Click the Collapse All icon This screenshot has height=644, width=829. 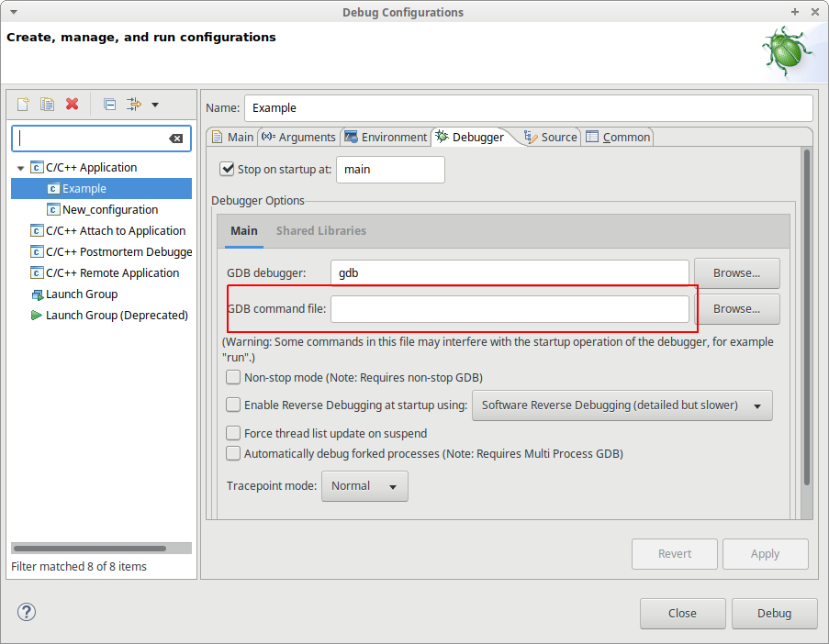[x=109, y=104]
